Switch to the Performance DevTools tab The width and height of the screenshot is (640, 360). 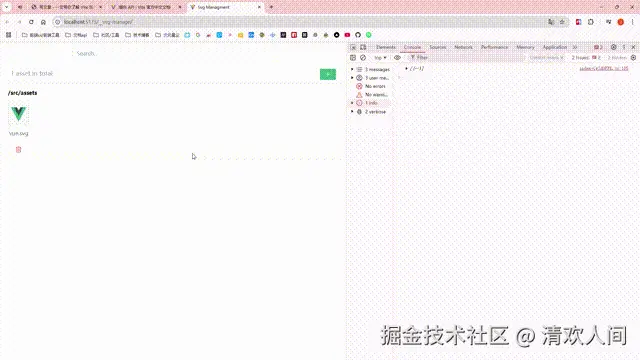click(494, 47)
